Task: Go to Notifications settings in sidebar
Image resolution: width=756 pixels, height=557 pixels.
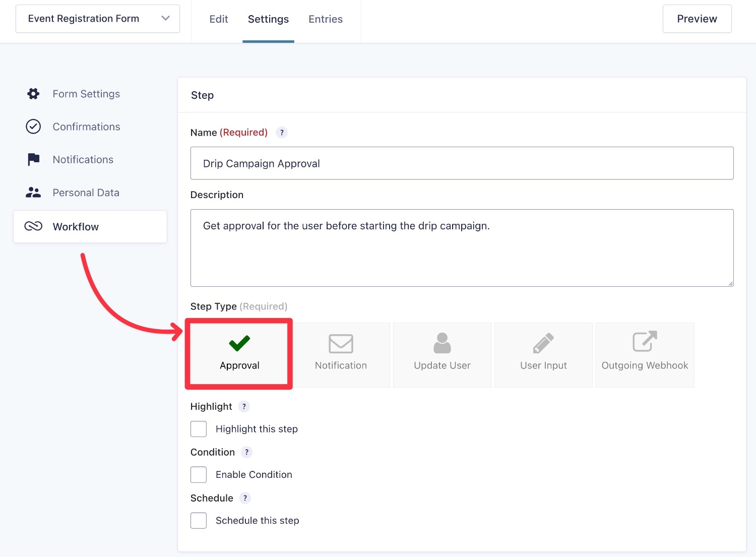Action: tap(83, 160)
